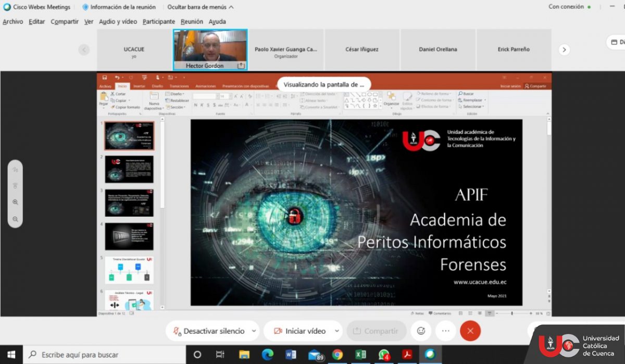Viewport: 625px width, 364px height.
Task: Switch to PowerPoint Transiciones tab
Action: coord(179,86)
